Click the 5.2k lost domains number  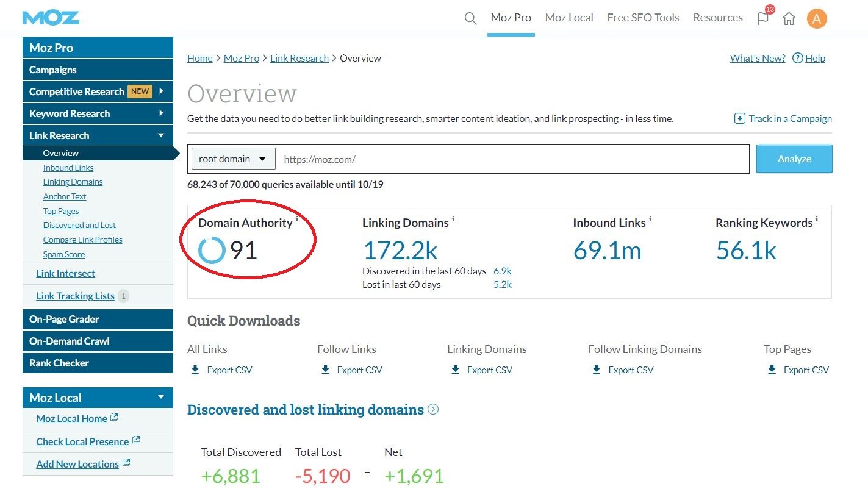[503, 284]
